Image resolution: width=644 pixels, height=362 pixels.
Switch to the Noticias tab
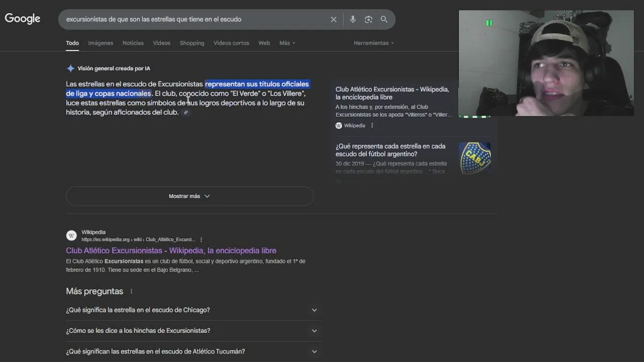coord(133,43)
